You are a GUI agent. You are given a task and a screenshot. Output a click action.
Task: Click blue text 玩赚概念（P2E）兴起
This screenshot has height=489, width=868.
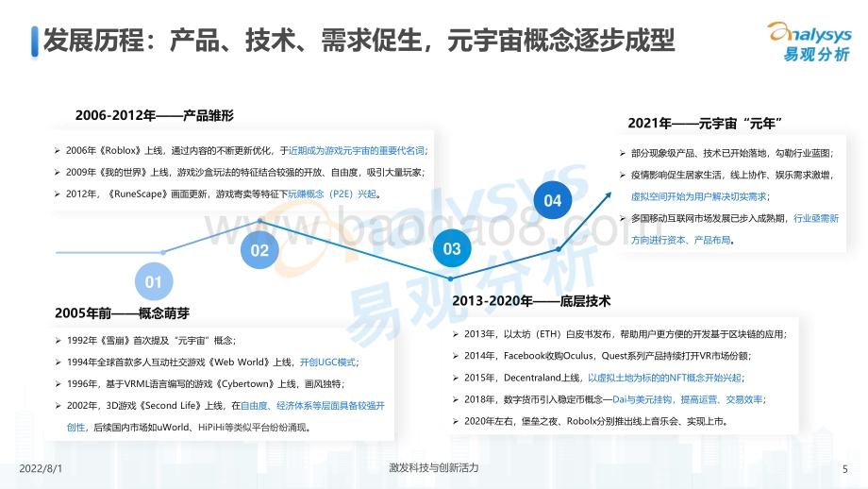click(x=332, y=194)
